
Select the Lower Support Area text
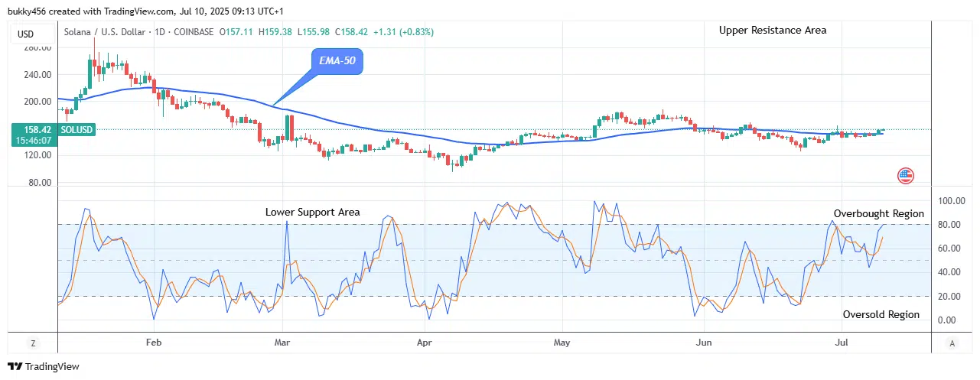tap(312, 212)
